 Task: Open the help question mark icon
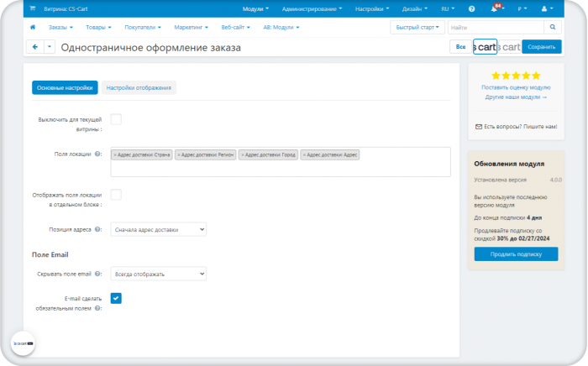tap(471, 8)
